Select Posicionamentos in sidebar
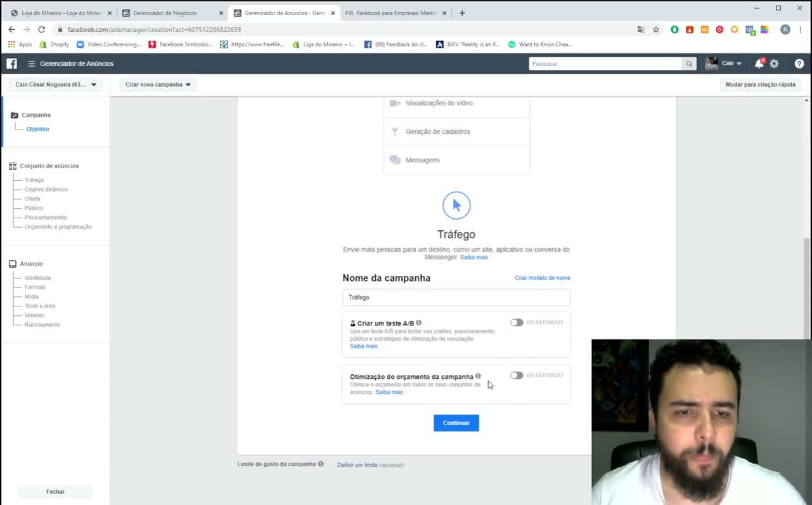812x505 pixels. (x=46, y=218)
